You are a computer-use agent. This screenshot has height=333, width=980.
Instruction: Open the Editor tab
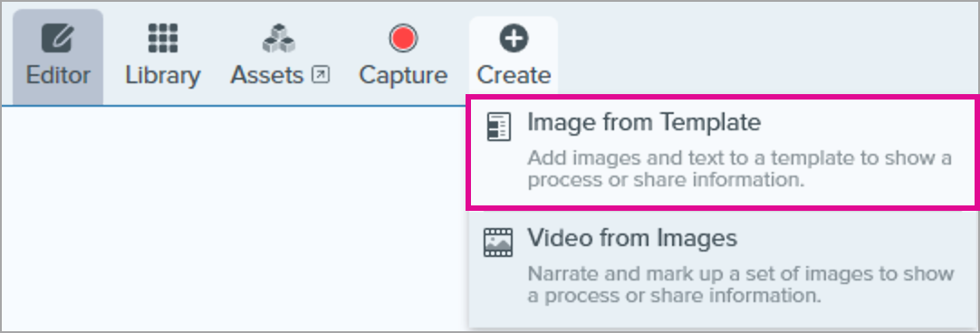58,57
